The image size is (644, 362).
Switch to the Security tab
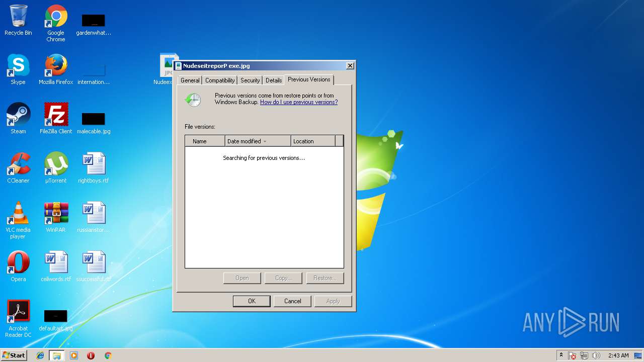(x=250, y=80)
